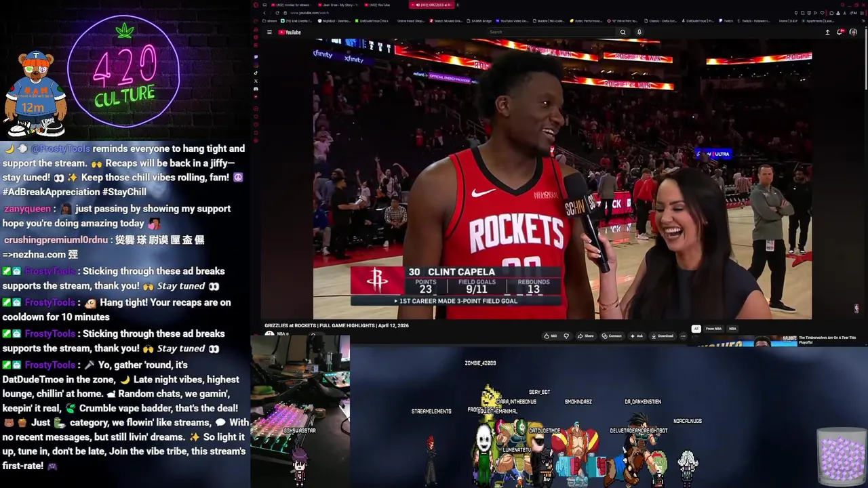Open Discord in the browser sidebar
The height and width of the screenshot is (488, 868).
coord(256,89)
